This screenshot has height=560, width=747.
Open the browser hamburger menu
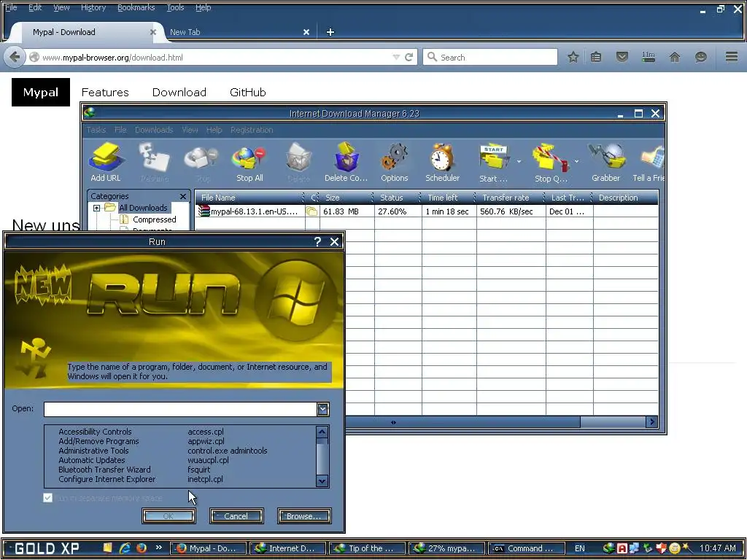pos(732,57)
